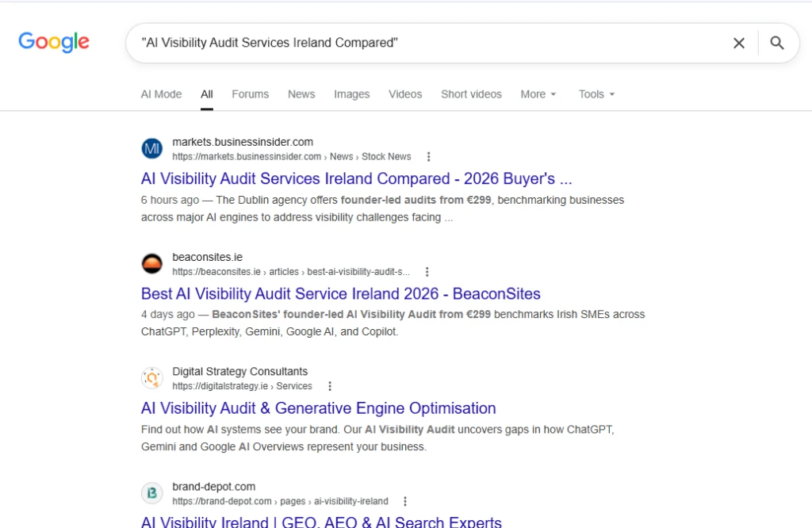Click the brand-depot.com site name

(213, 487)
